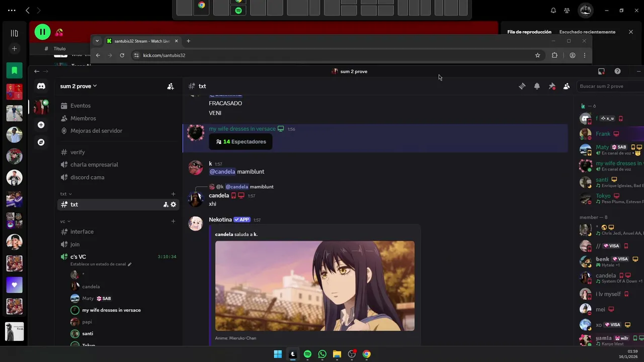Open Windows Start button on taskbar
The width and height of the screenshot is (644, 362).
click(278, 354)
